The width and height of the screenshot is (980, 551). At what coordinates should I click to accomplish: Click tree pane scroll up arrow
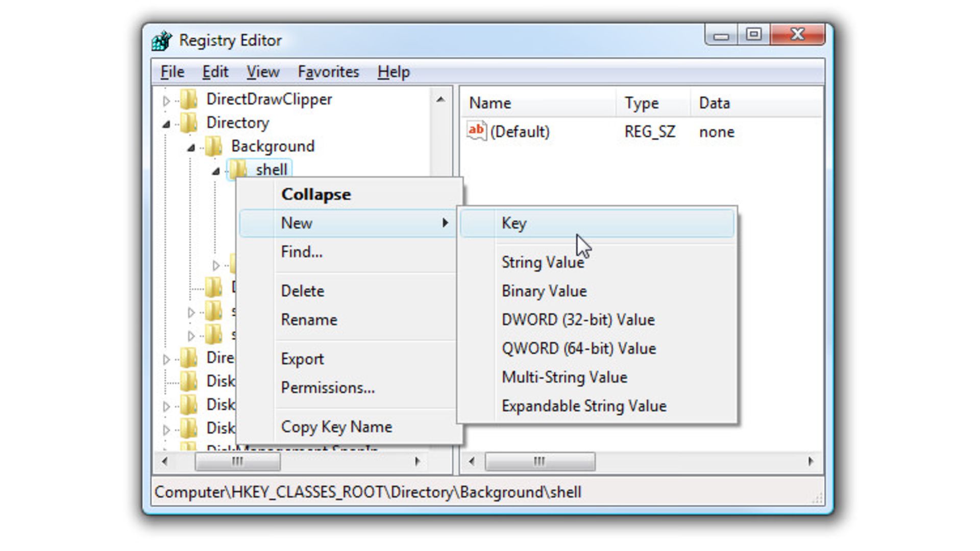click(440, 99)
